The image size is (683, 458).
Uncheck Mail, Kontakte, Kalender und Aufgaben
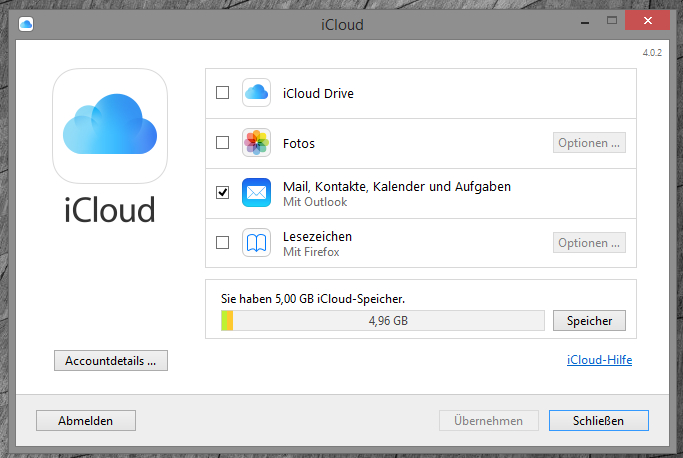tap(223, 192)
